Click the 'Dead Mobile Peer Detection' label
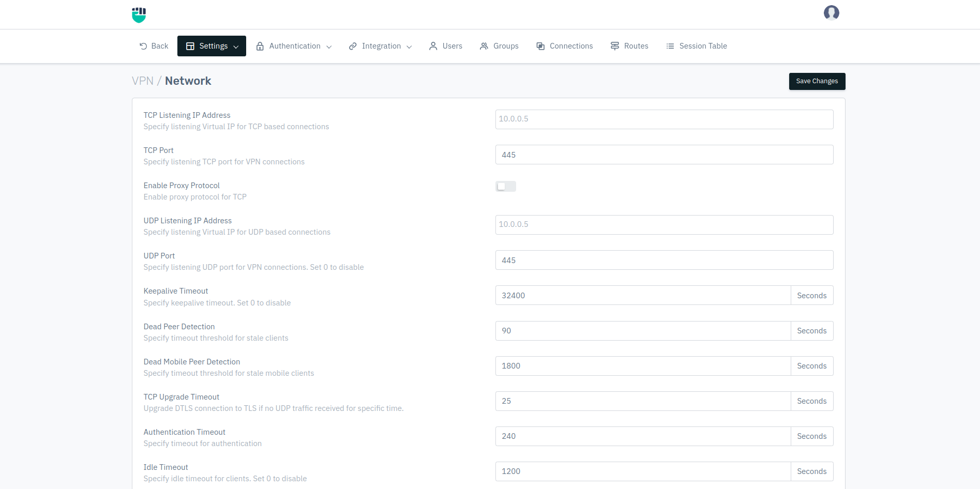The width and height of the screenshot is (980, 489). click(x=192, y=362)
